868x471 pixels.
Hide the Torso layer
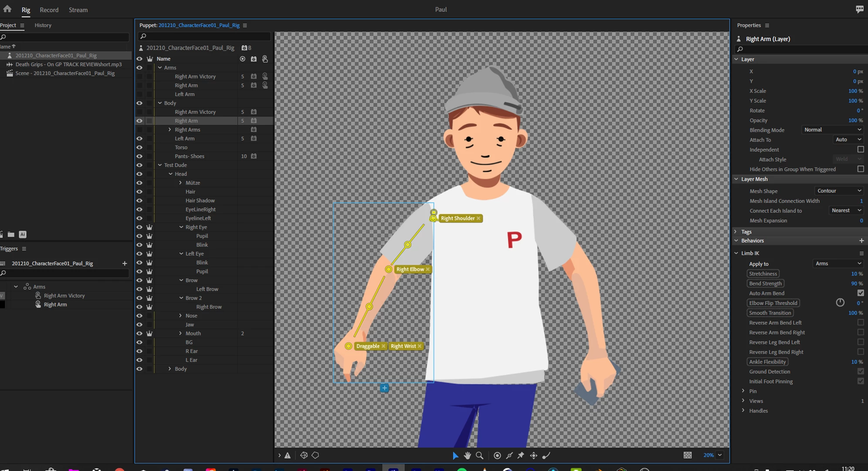coord(139,147)
